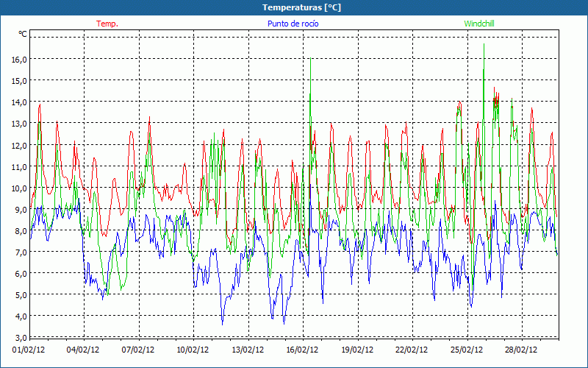Click the 'Temperaturas [°C]' chart title
Screen dimensions: 588x368
point(301,7)
